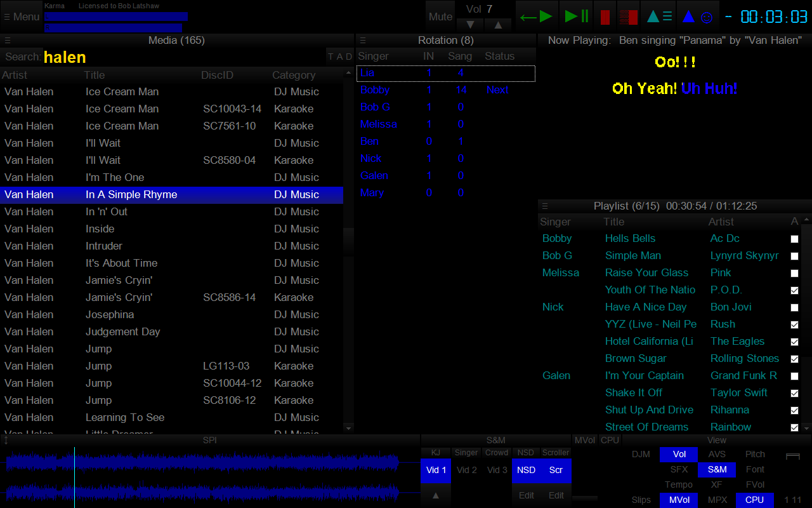The image size is (812, 508).
Task: Select the Jump row with DiscID SC8106-12
Action: click(x=171, y=401)
